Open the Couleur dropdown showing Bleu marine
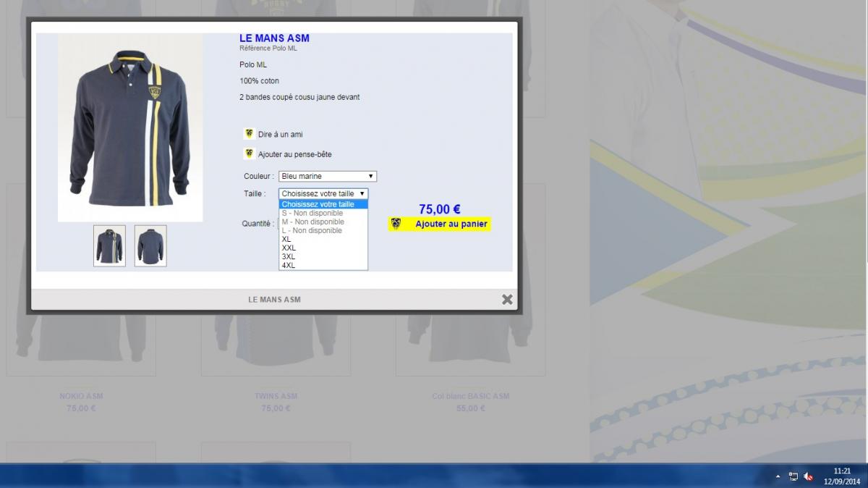This screenshot has width=868, height=488. 328,176
